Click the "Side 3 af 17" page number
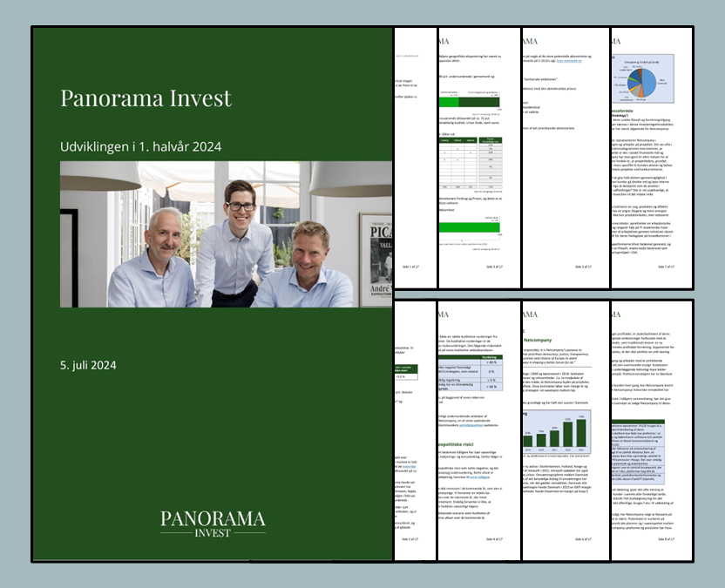Image resolution: width=725 pixels, height=588 pixels. (x=494, y=267)
